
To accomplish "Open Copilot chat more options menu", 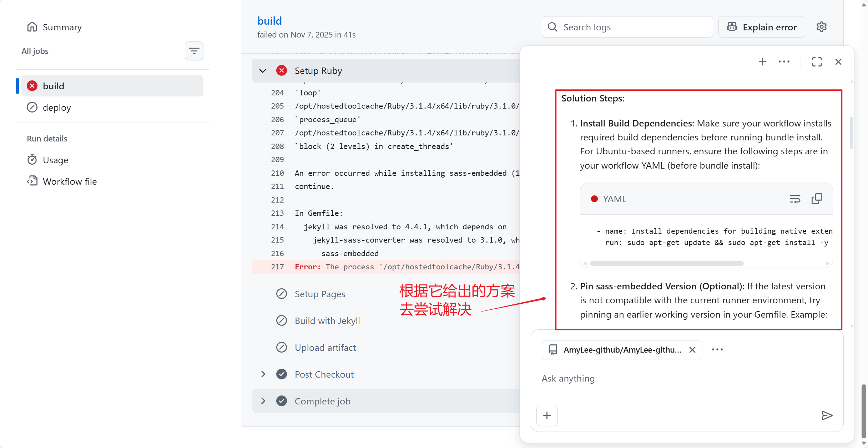I will pyautogui.click(x=784, y=61).
